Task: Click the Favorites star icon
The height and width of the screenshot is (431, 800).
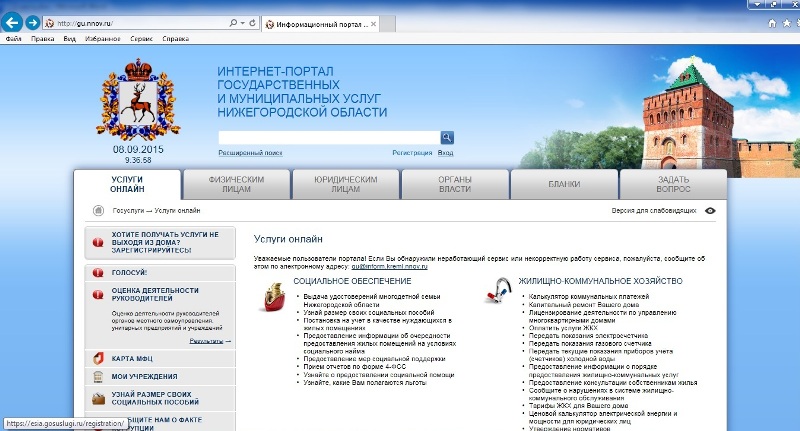Action: point(787,23)
